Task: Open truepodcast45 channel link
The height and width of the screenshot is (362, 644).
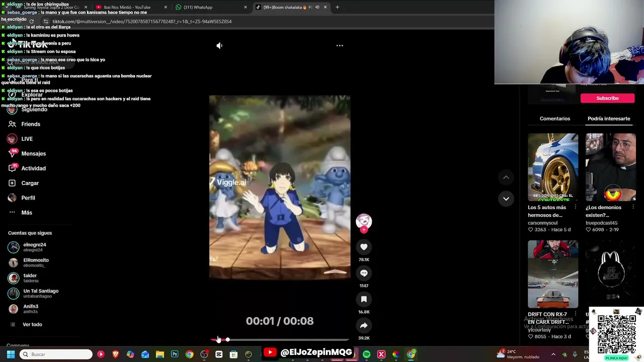Action: pos(601,223)
